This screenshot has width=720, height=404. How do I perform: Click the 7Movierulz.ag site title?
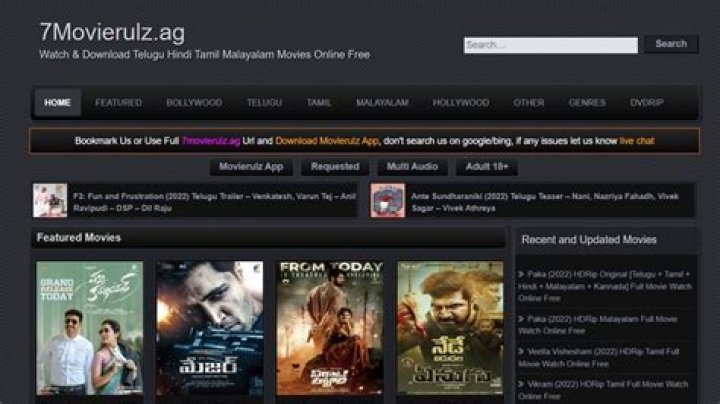(x=111, y=32)
